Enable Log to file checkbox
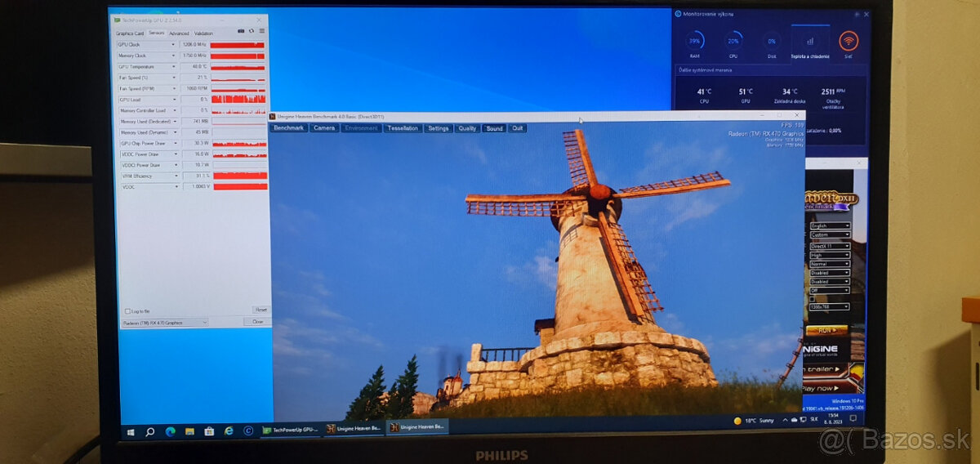This screenshot has height=464, width=980. click(127, 311)
